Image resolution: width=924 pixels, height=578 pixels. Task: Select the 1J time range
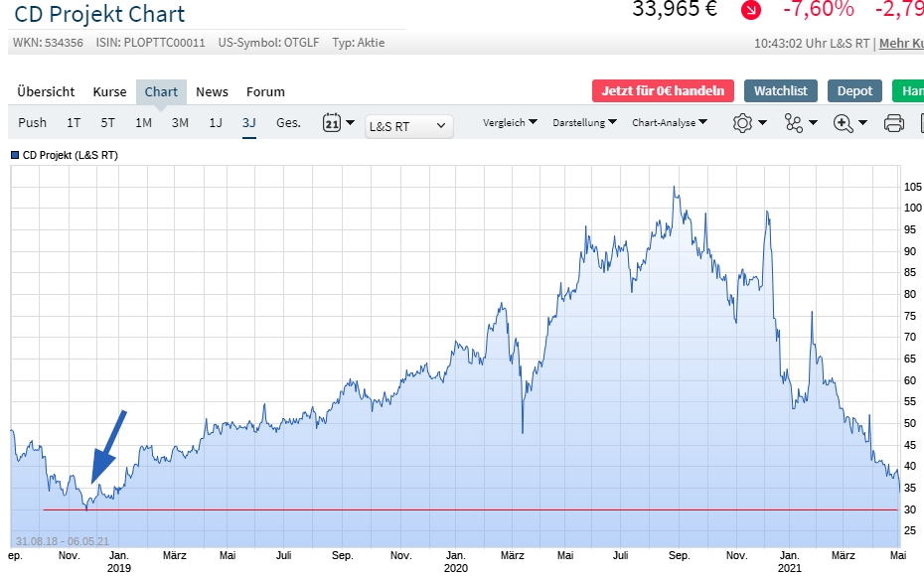click(x=215, y=123)
